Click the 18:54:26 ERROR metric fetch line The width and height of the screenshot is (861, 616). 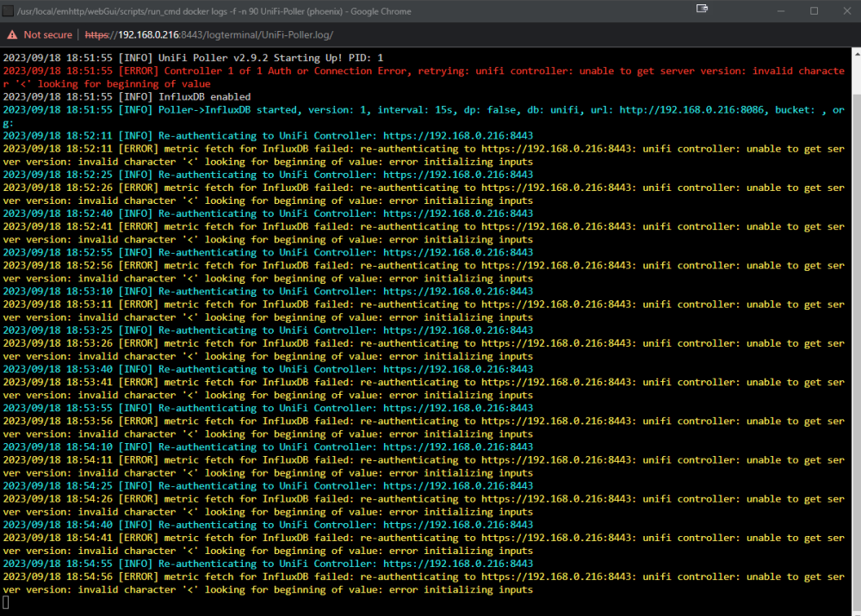[x=424, y=506]
